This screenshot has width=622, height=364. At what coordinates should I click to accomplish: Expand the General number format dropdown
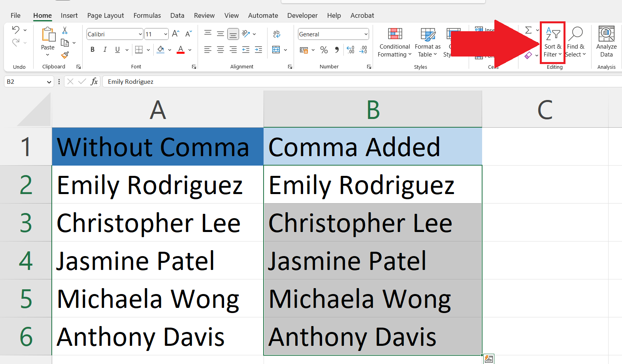point(366,34)
